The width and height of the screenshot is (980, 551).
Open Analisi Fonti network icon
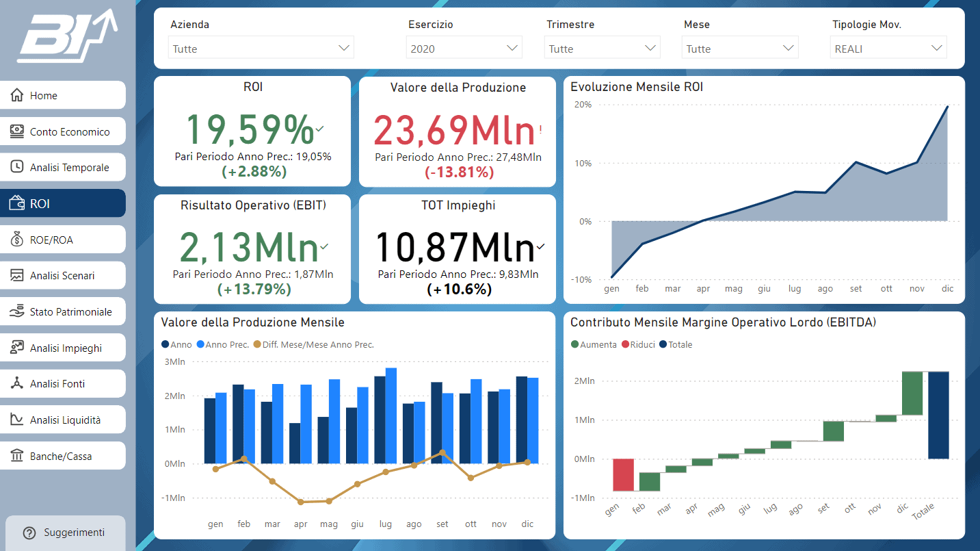pos(17,383)
